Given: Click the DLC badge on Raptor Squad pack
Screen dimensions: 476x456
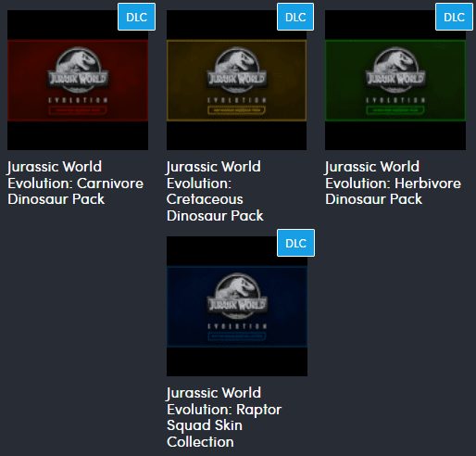Looking at the screenshot, I should [295, 243].
